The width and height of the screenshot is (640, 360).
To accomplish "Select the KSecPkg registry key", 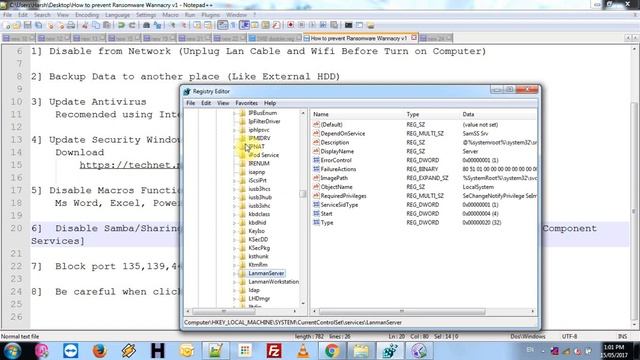I will pos(259,248).
